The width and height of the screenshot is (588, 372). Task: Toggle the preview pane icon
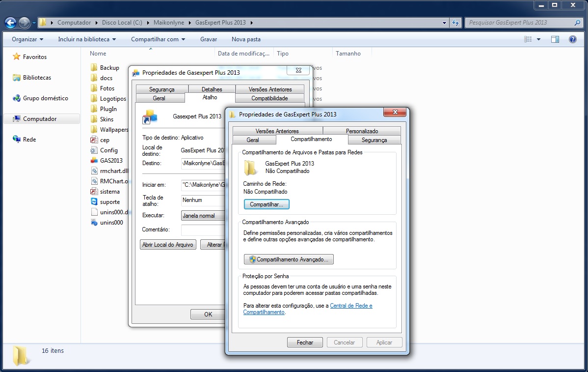coord(555,39)
